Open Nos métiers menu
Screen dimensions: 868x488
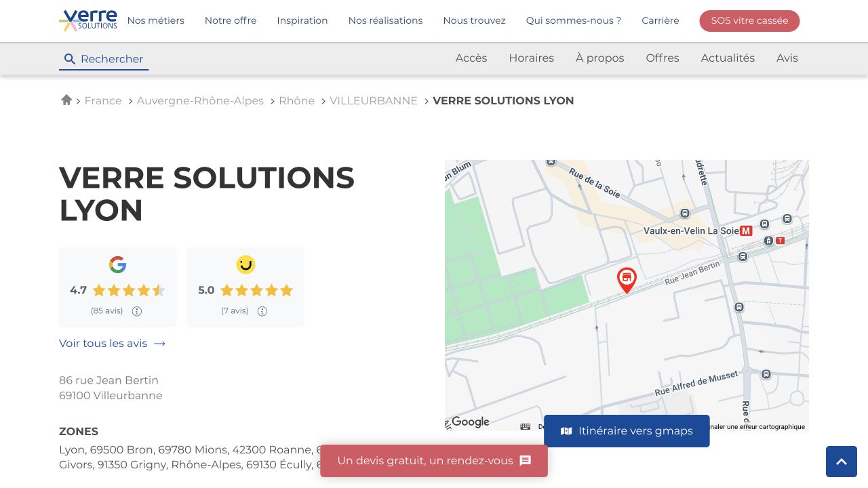[156, 20]
